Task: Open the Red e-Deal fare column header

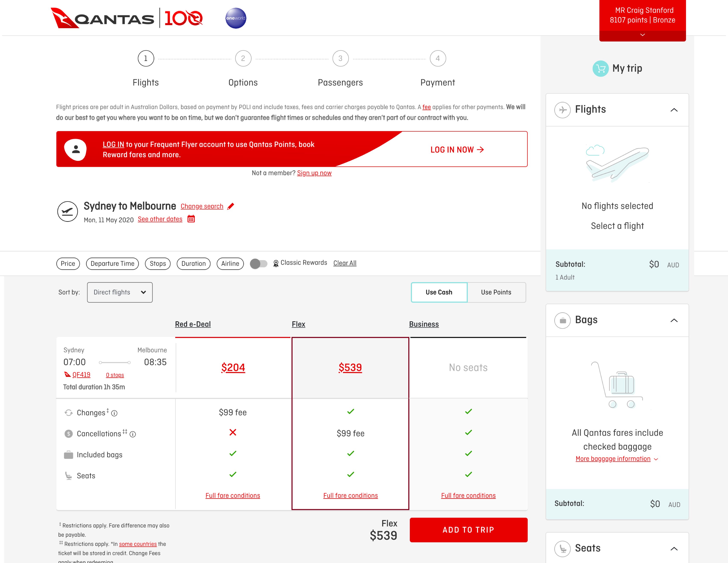Action: point(193,324)
